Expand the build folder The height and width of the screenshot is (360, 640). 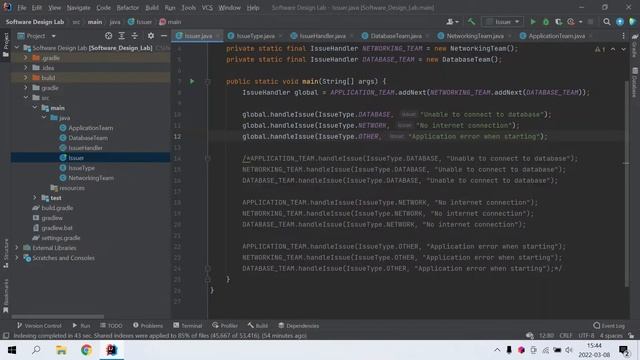pyautogui.click(x=26, y=78)
